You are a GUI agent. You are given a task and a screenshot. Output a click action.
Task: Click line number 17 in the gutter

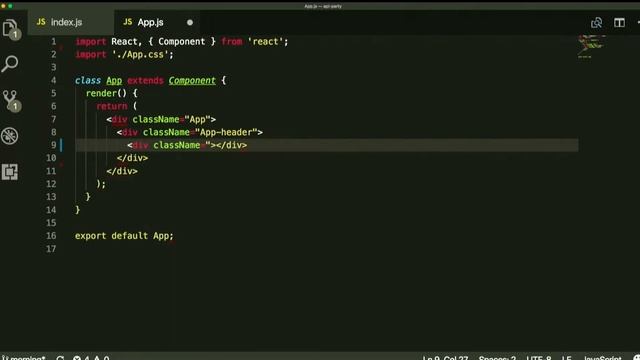(51, 249)
